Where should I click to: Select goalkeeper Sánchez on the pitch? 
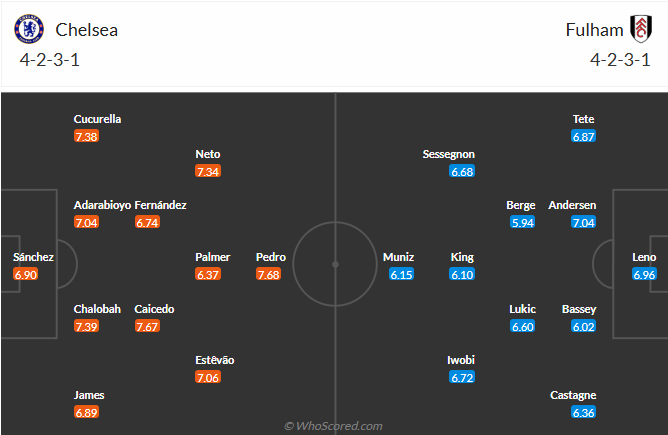coord(33,257)
